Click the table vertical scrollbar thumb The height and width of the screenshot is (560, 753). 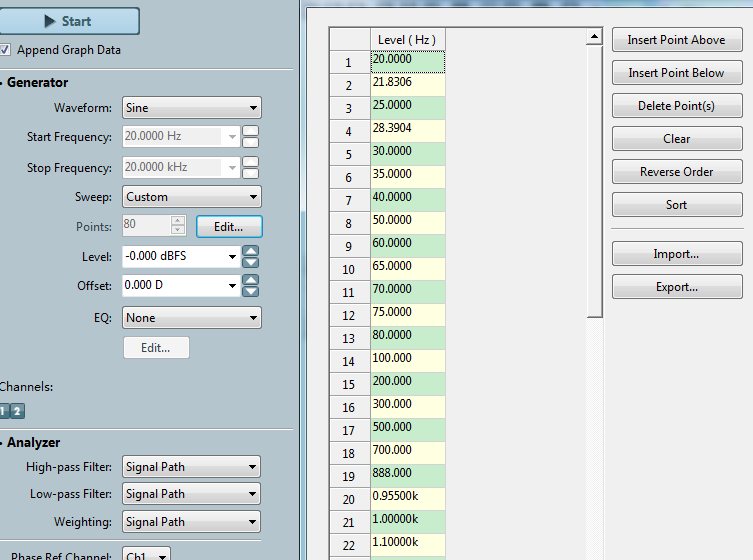595,181
